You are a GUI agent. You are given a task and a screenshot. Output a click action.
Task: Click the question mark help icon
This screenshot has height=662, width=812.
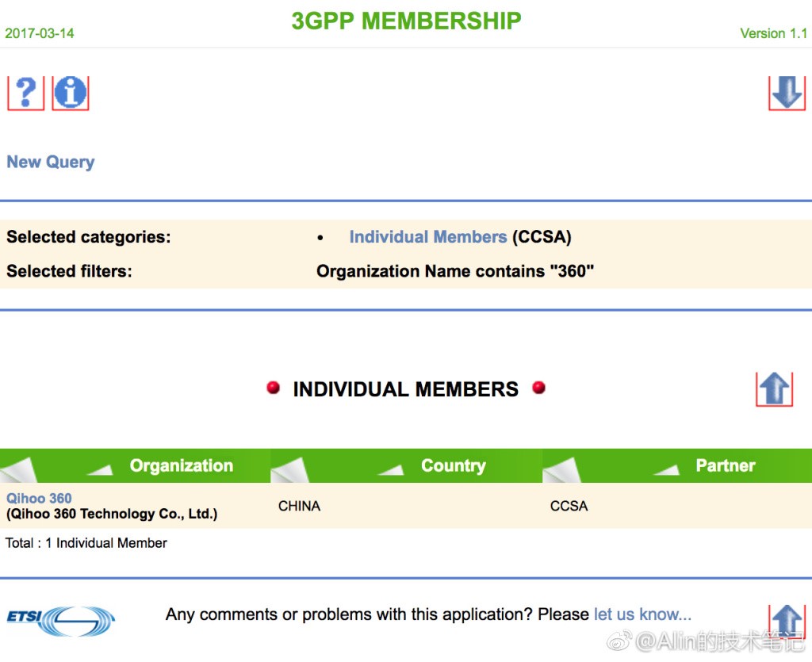pos(25,93)
